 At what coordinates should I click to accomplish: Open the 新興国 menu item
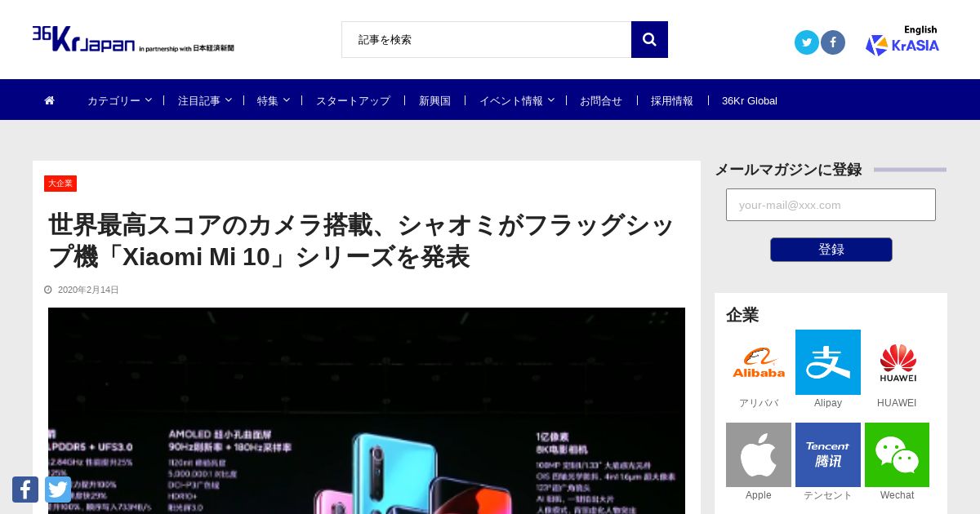point(434,100)
